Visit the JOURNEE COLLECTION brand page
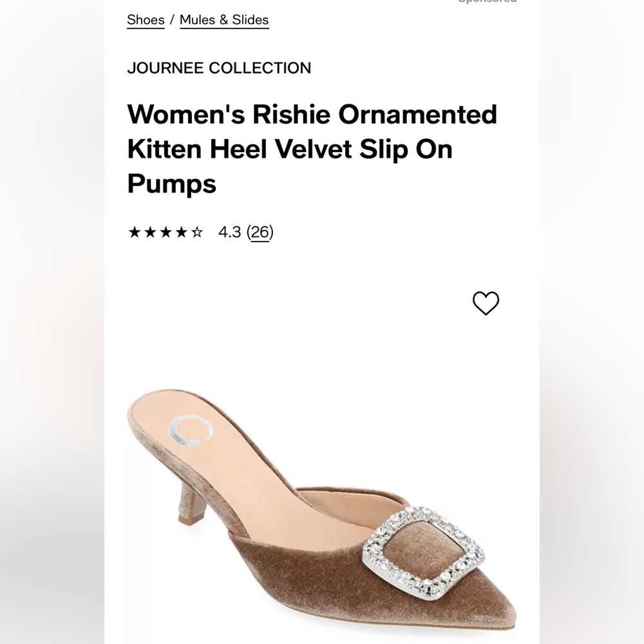This screenshot has width=644, height=644. click(219, 68)
